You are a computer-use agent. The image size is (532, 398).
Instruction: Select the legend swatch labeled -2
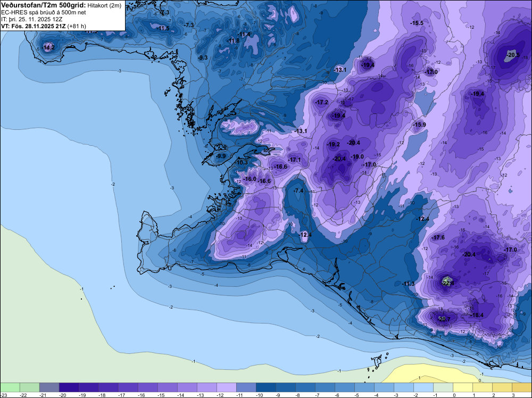pyautogui.click(x=423, y=387)
